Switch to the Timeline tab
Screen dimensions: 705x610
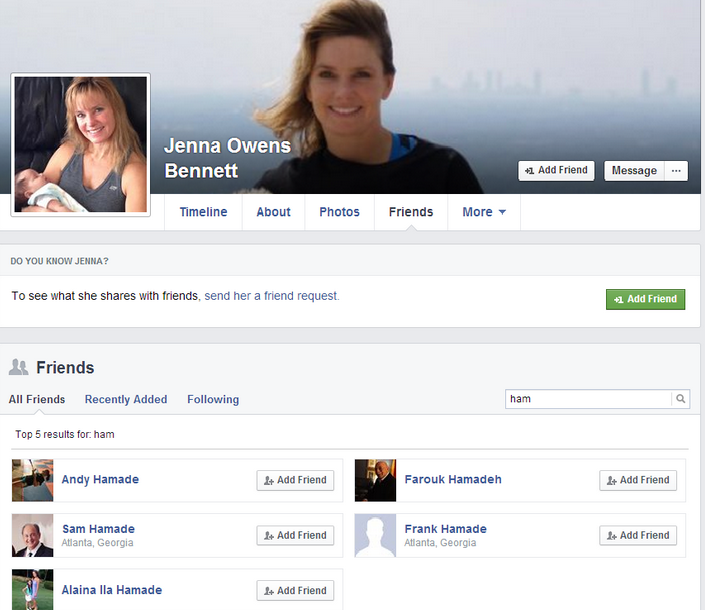point(203,212)
